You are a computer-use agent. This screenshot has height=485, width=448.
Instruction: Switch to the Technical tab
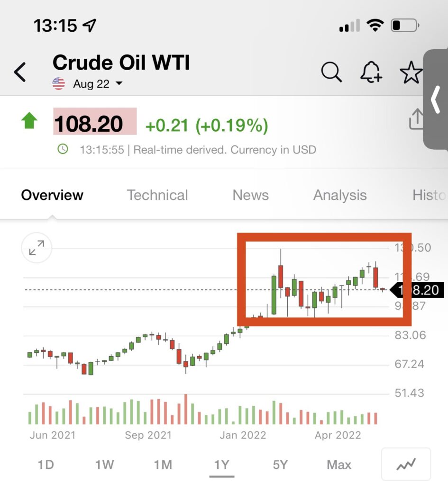pyautogui.click(x=157, y=195)
